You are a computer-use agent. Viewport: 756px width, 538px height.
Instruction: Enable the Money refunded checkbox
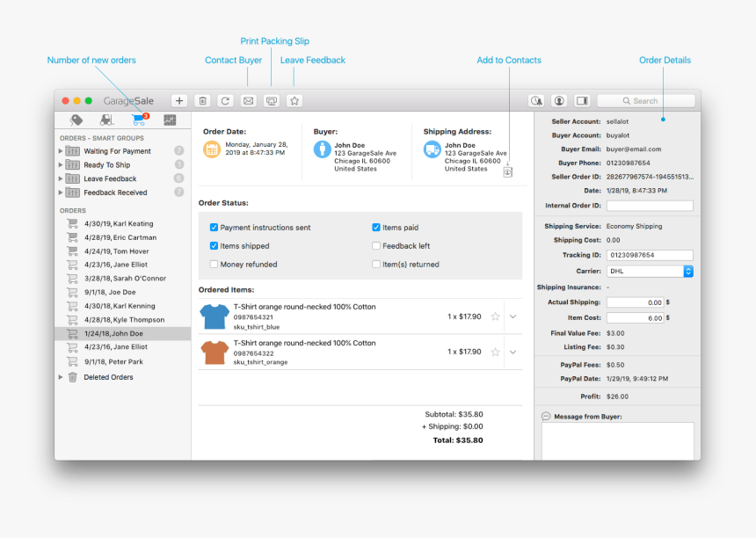[213, 264]
